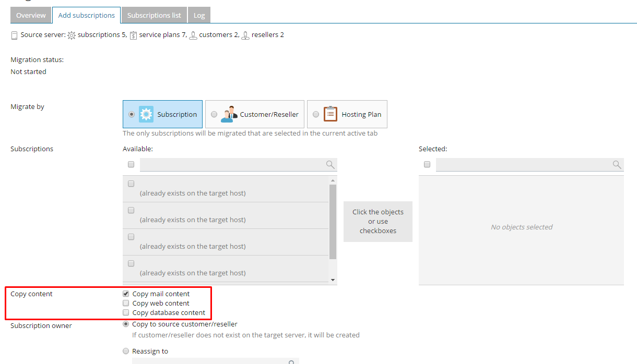The width and height of the screenshot is (637, 364).
Task: Uncheck Copy mail content
Action: [126, 294]
